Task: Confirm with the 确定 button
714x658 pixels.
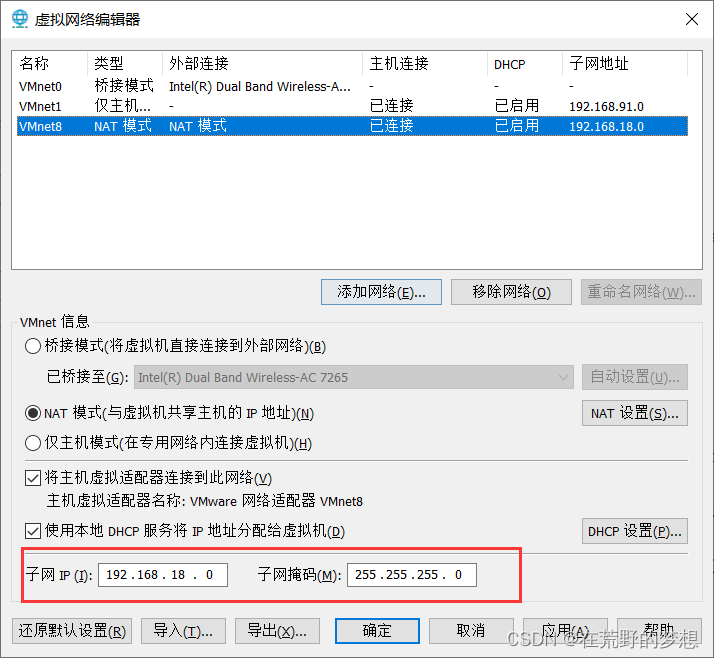Action: coord(377,631)
